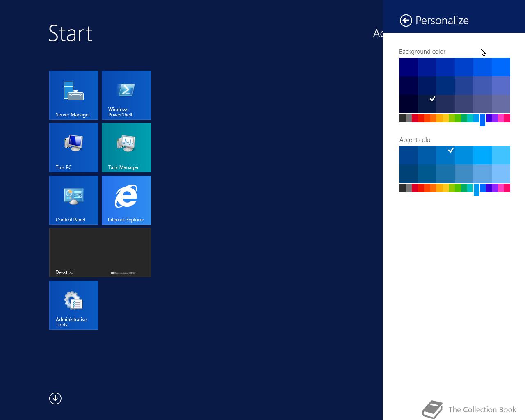Select purple hue in background color strip
Screen dimensions: 525x420
(x=495, y=118)
